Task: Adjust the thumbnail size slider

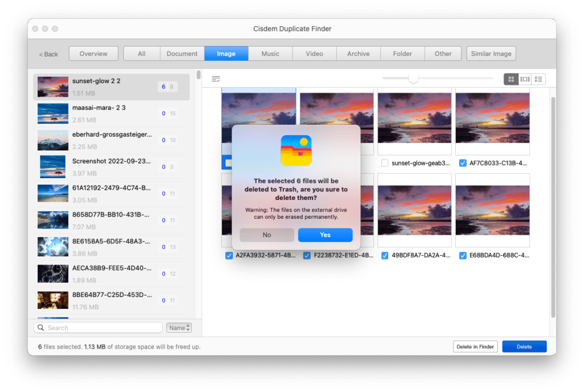Action: coord(413,79)
